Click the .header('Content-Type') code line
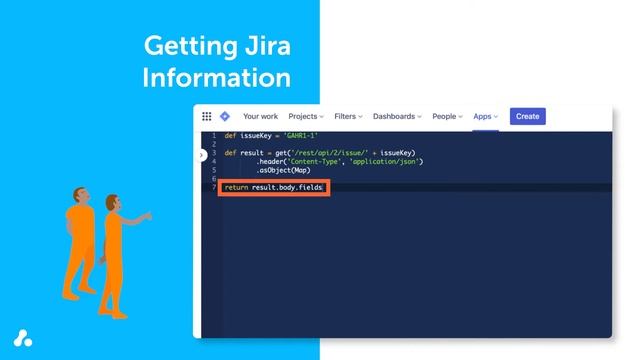The image size is (640, 360). click(x=340, y=162)
